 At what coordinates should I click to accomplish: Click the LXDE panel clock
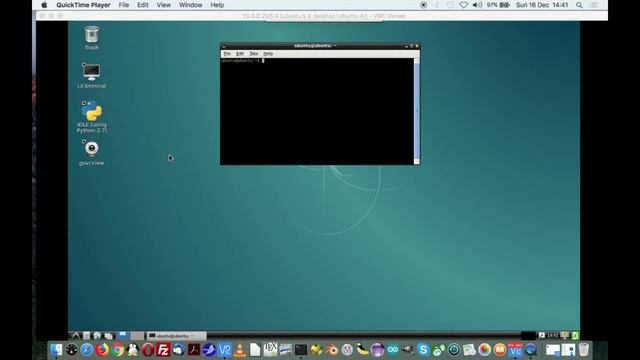point(553,336)
